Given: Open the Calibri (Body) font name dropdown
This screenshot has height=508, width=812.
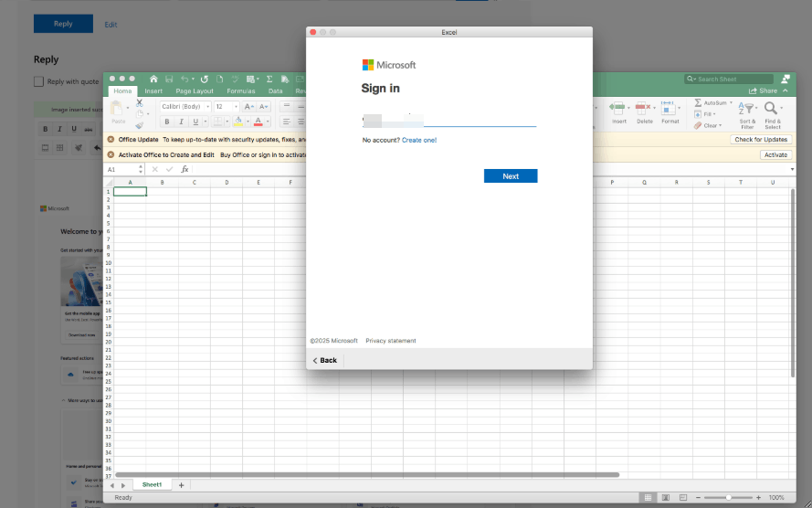Looking at the screenshot, I should (x=207, y=107).
